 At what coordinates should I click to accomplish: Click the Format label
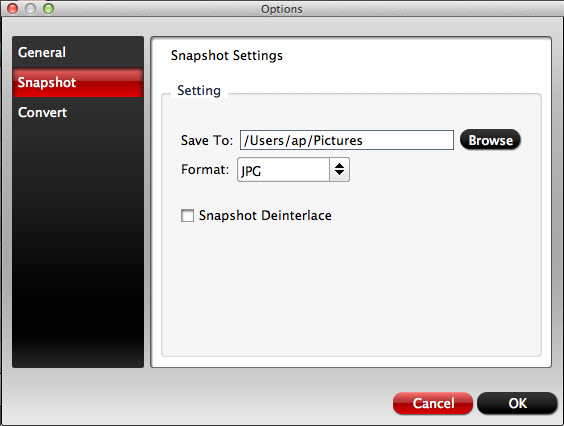click(x=205, y=169)
